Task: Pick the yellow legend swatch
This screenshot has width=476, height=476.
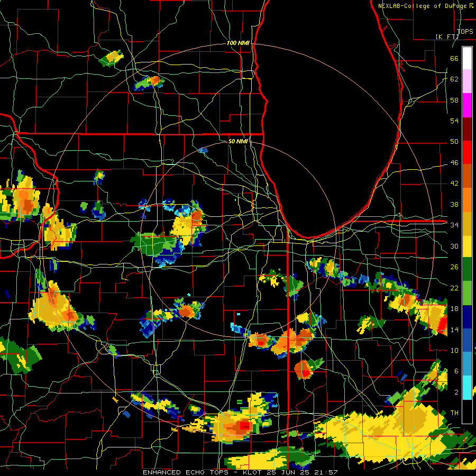Action: click(467, 245)
